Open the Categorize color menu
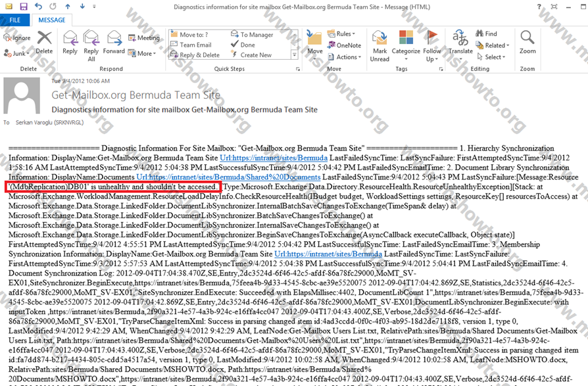This screenshot has width=588, height=386. pyautogui.click(x=406, y=46)
